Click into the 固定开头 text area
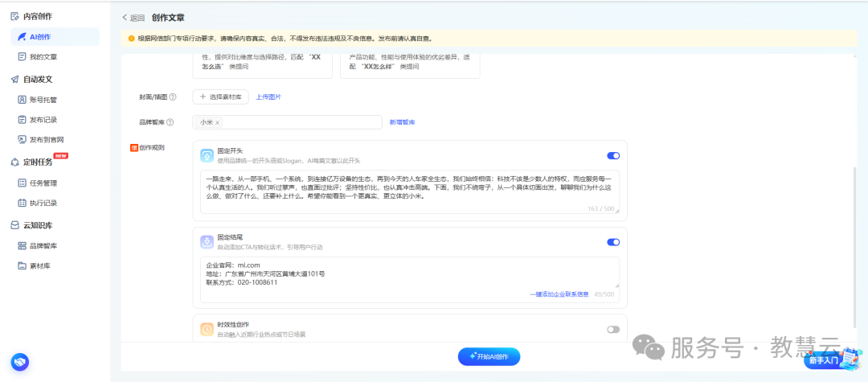This screenshot has height=382, width=868. click(x=410, y=191)
